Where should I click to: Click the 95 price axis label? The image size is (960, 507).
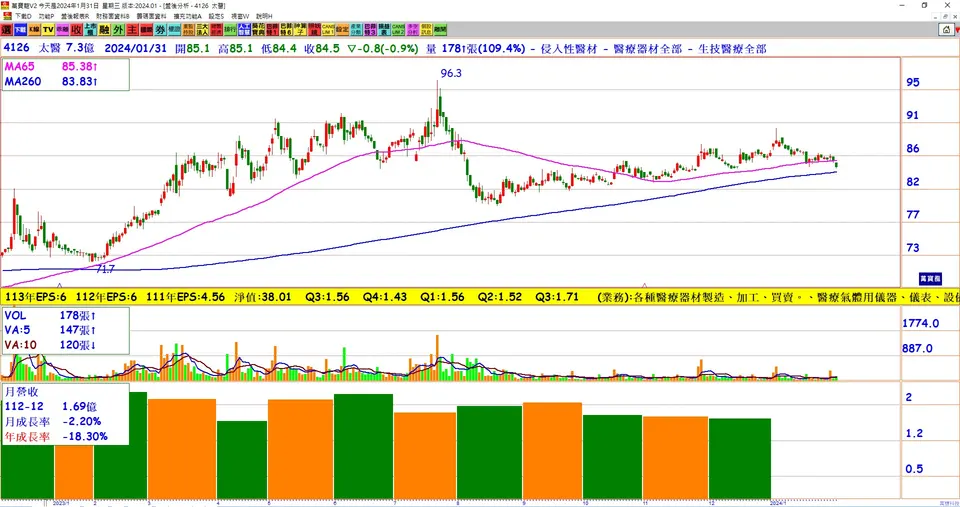point(913,82)
